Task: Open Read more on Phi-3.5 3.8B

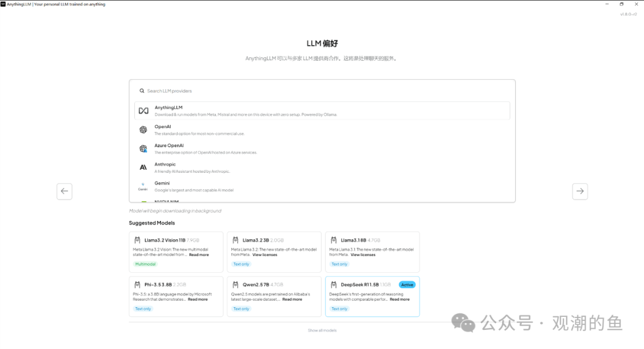Action: pyautogui.click(x=197, y=300)
